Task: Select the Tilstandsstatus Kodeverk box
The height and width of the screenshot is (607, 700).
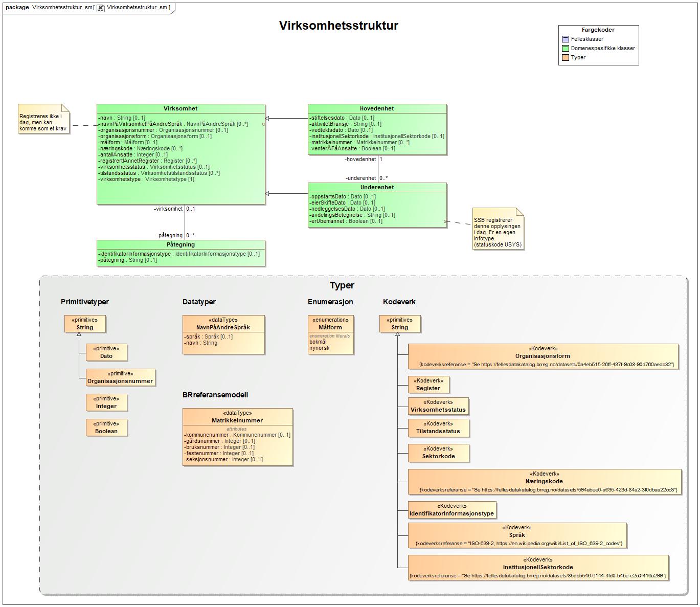Action: coord(438,428)
